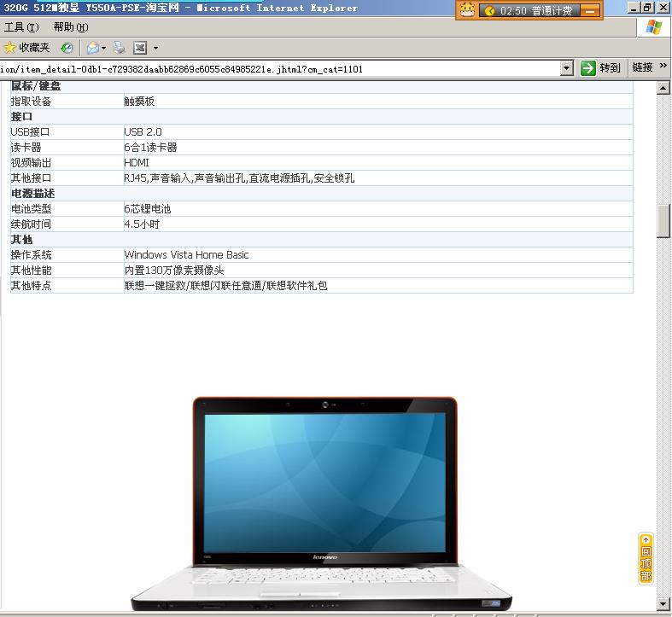This screenshot has width=672, height=617.
Task: Click the scroll down arrow of page
Action: point(663,604)
